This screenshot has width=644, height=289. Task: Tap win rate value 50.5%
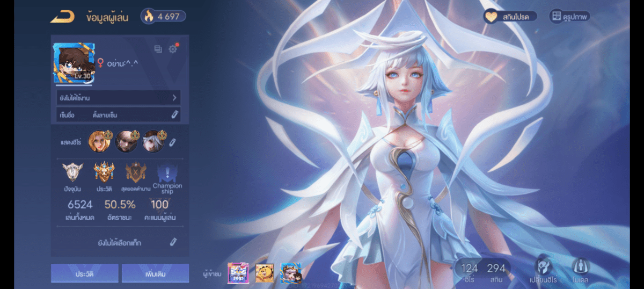click(120, 205)
